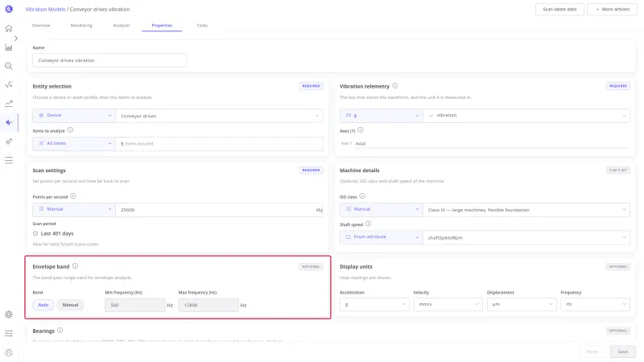Click the Max frequency field showing 12800
This screenshot has height=362, width=644.
point(208,305)
